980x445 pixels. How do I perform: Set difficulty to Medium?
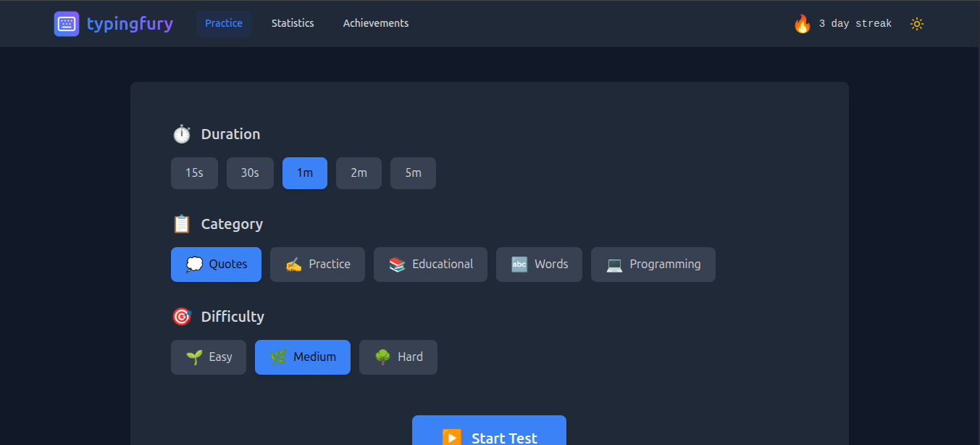pos(303,357)
